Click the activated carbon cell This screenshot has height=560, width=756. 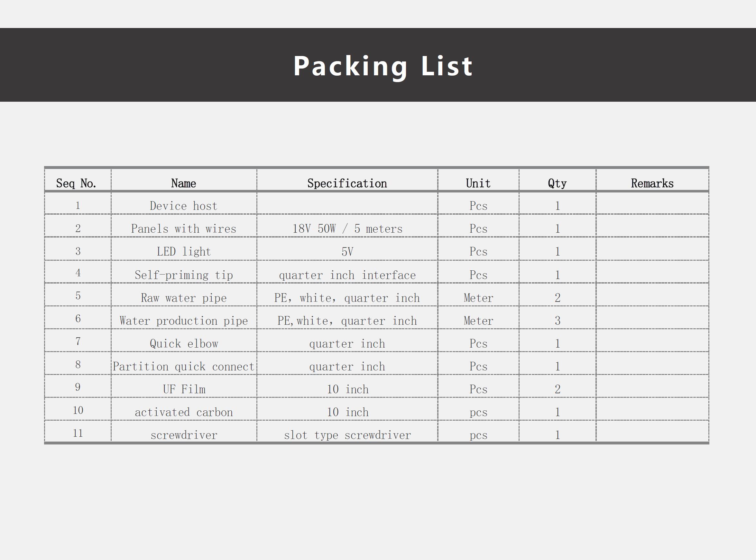coord(184,412)
